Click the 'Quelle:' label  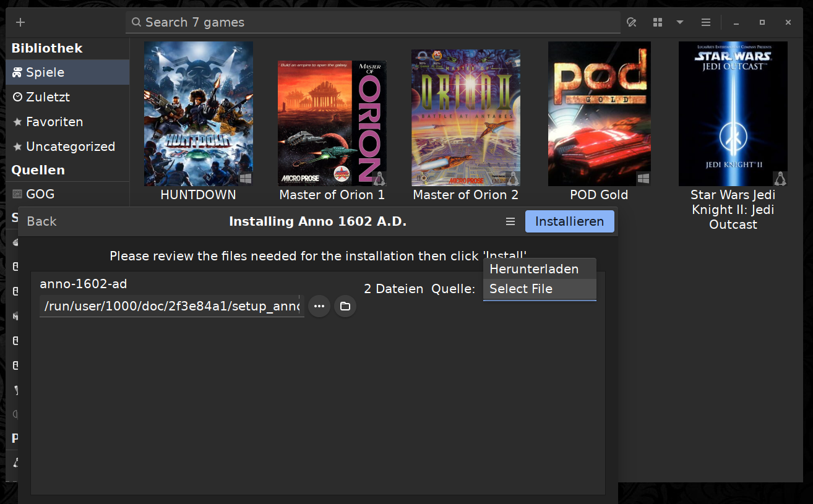pyautogui.click(x=454, y=289)
